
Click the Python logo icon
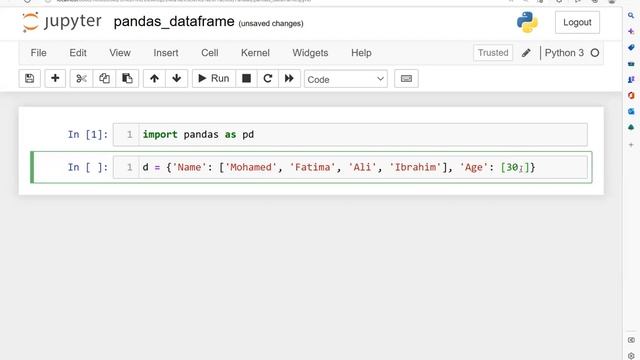pos(527,22)
